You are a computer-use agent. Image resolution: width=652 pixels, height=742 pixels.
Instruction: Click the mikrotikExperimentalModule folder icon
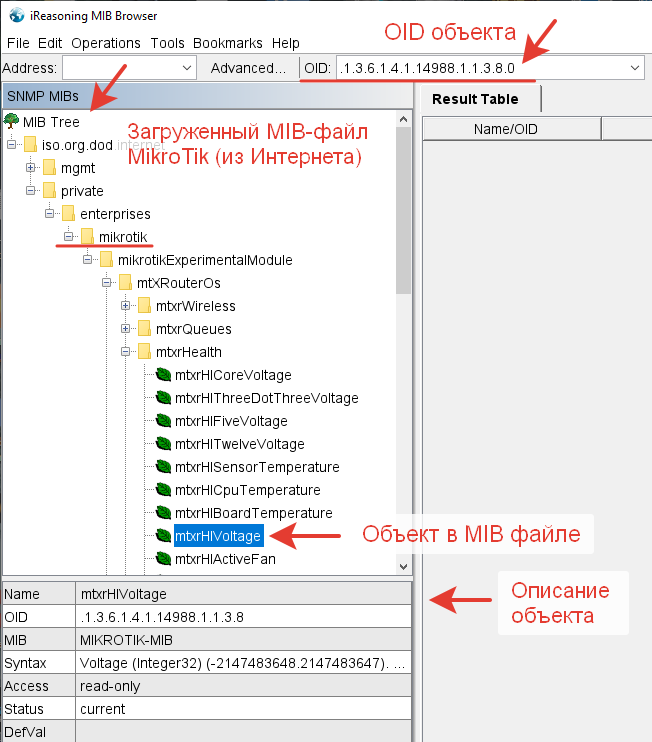pyautogui.click(x=106, y=260)
